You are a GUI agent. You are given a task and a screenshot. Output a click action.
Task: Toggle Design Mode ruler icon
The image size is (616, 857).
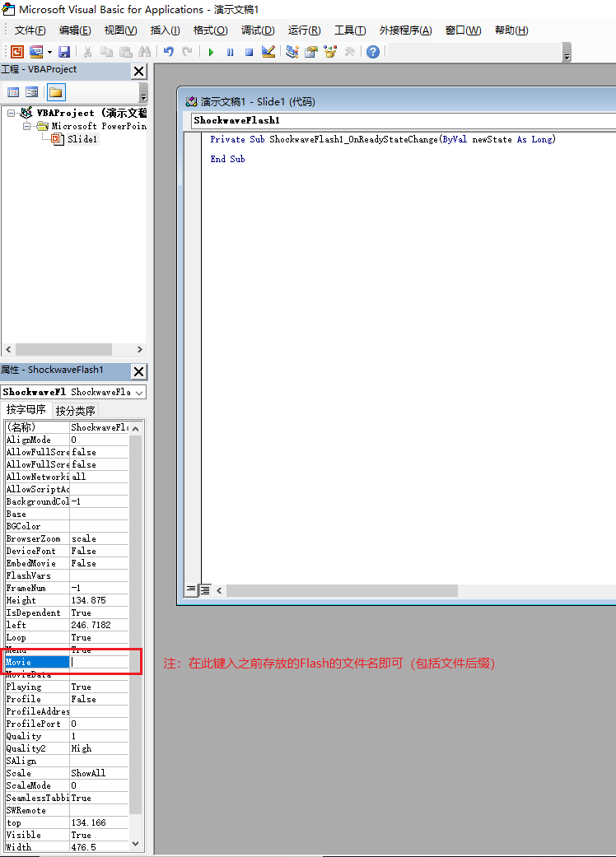point(268,52)
